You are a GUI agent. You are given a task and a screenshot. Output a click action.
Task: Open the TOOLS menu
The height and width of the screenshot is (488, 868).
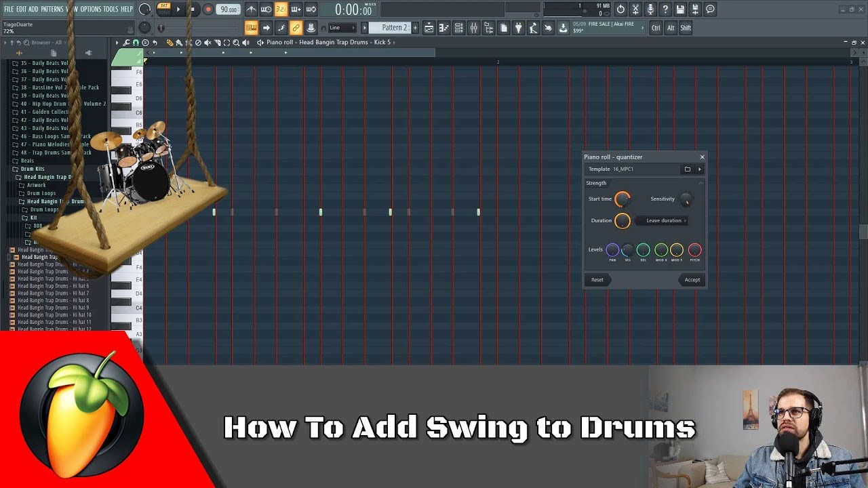pyautogui.click(x=110, y=9)
